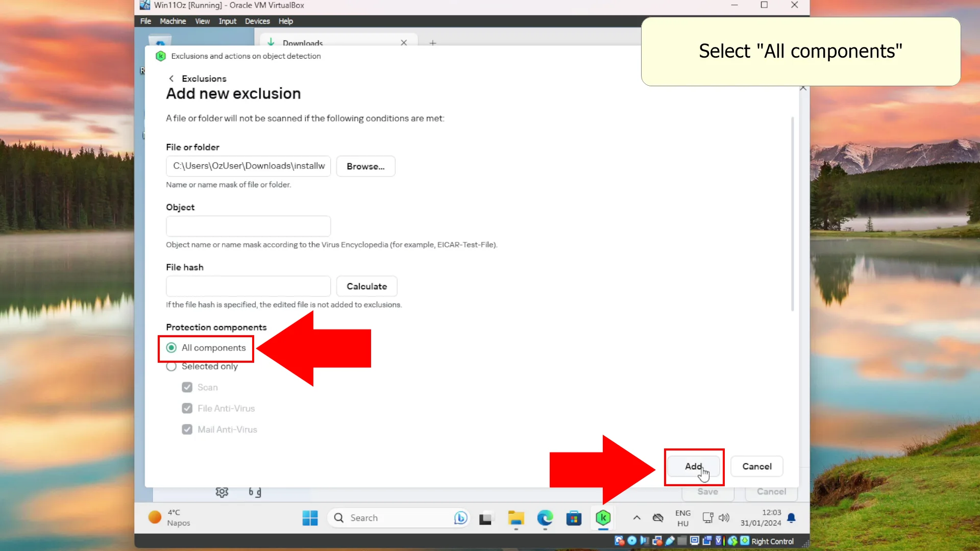Click the Kaspersky shield icon in taskbar
Viewport: 980px width, 551px height.
[604, 517]
